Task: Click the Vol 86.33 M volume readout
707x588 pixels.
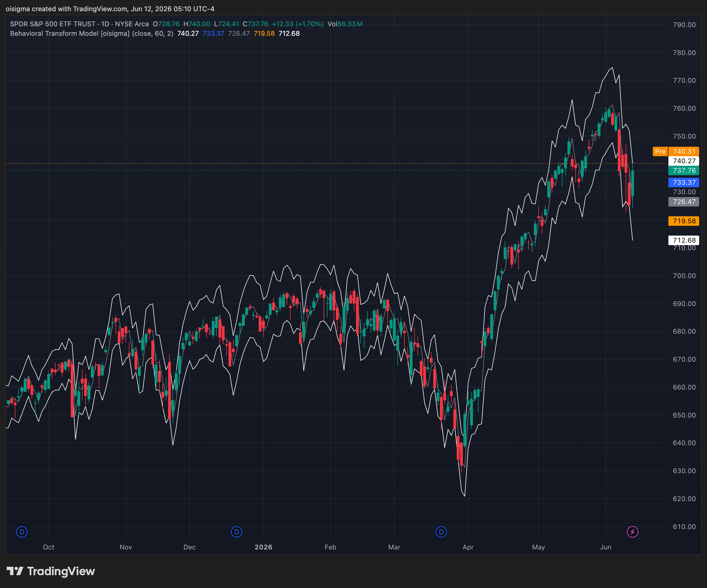Action: pyautogui.click(x=345, y=24)
